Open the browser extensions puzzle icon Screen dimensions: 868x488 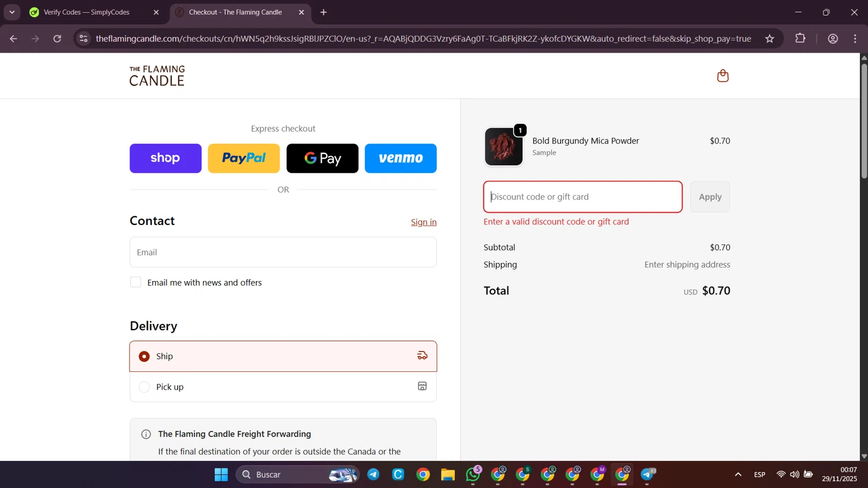click(x=800, y=39)
